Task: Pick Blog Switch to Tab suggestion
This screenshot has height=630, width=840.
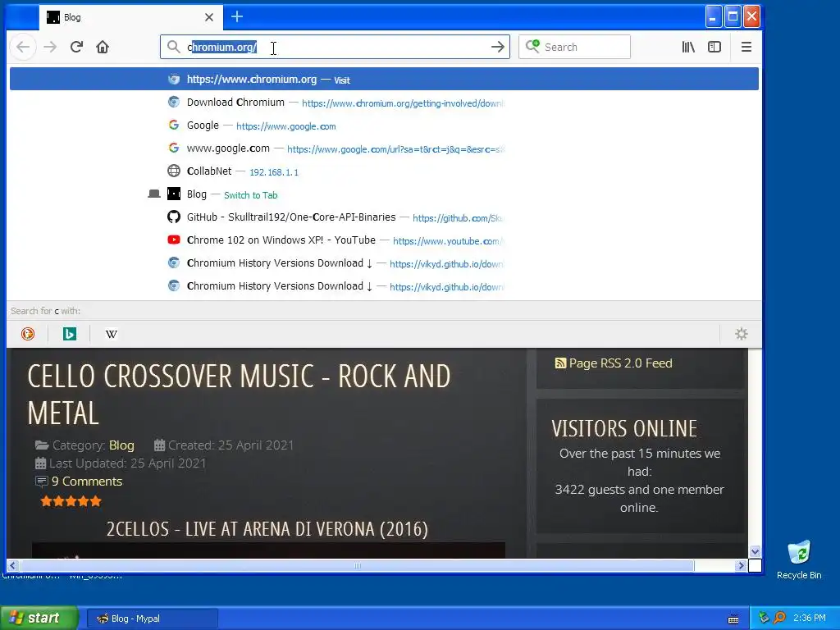Action: 384,194
